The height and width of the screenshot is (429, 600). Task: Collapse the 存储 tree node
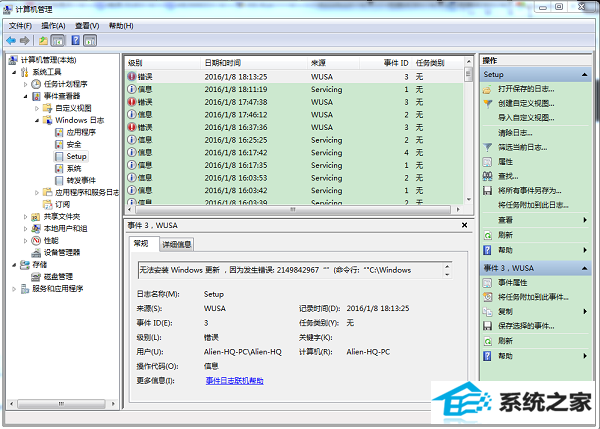pos(14,264)
